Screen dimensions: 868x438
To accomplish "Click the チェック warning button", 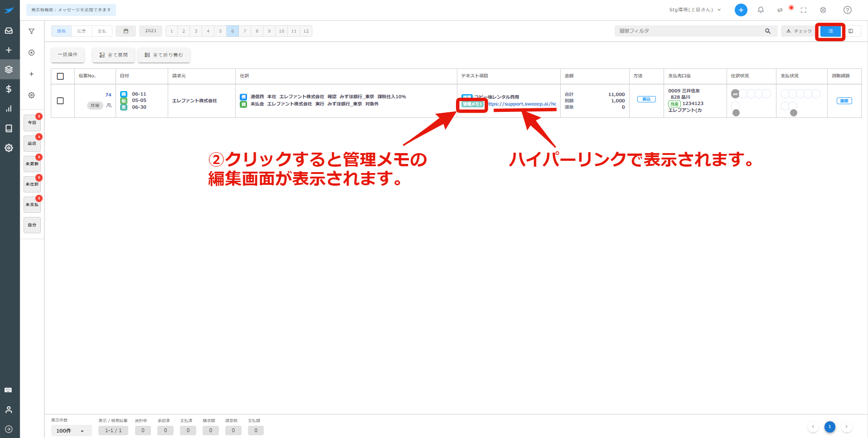I will [x=799, y=31].
